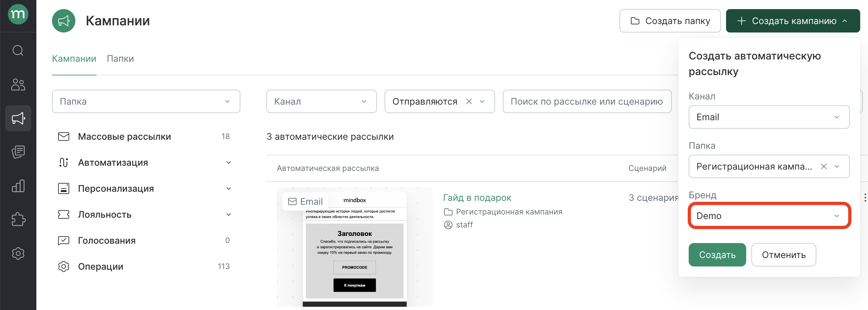The height and width of the screenshot is (310, 868).
Task: Remove selected folder Регистрационная кампа... via X
Action: (824, 166)
